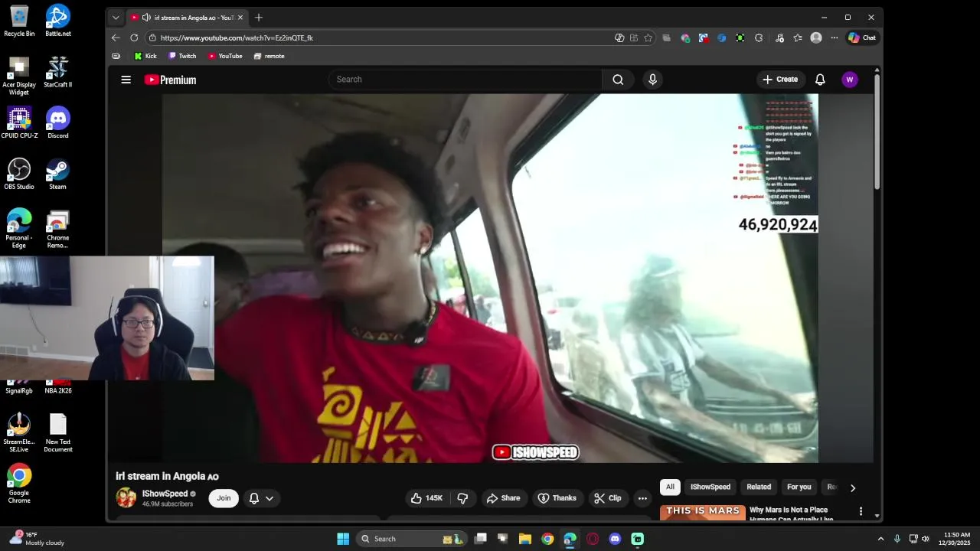Click the YouTube search magnifier button
This screenshot has width=980, height=551.
coord(618,80)
